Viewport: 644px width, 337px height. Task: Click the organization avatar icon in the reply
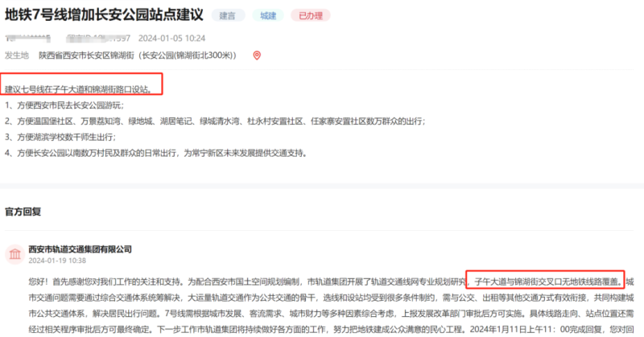(x=14, y=255)
